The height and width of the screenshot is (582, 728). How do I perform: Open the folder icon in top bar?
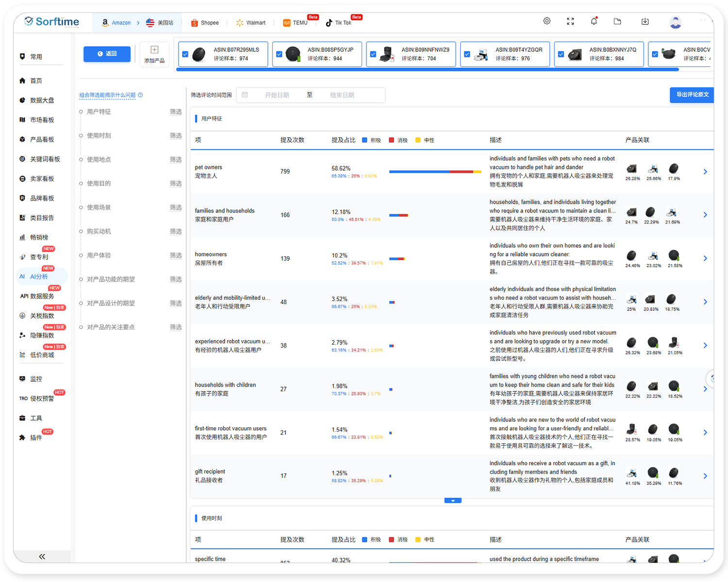(617, 21)
